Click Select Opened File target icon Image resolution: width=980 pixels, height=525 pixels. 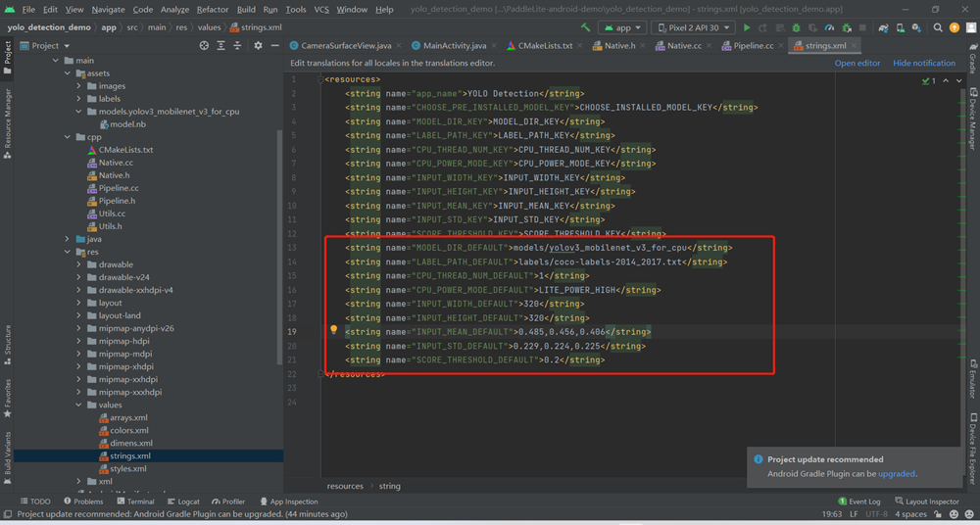coord(204,46)
